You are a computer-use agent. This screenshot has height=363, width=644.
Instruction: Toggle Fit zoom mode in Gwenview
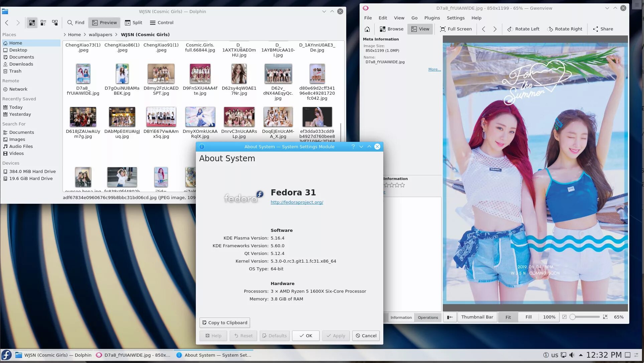click(x=508, y=317)
